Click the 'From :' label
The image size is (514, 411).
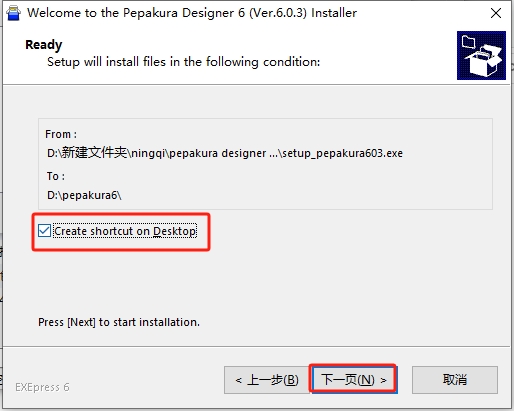tap(61, 134)
